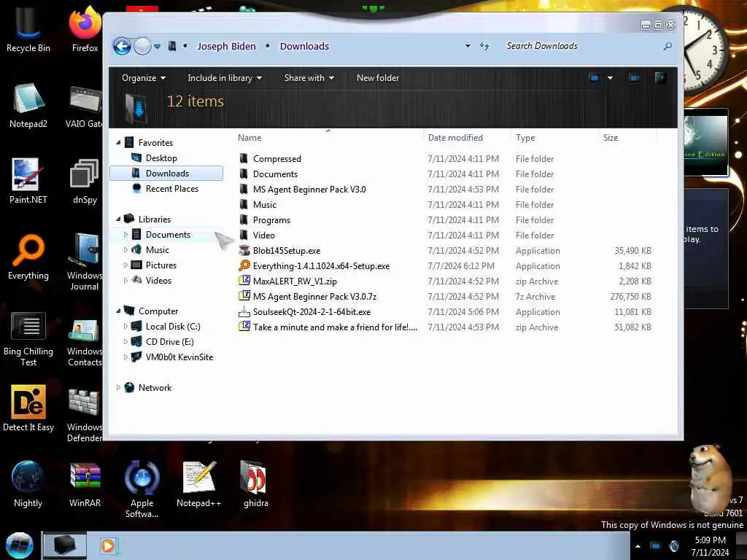
Task: Select Take a minute and make a friend zip
Action: [x=335, y=327]
